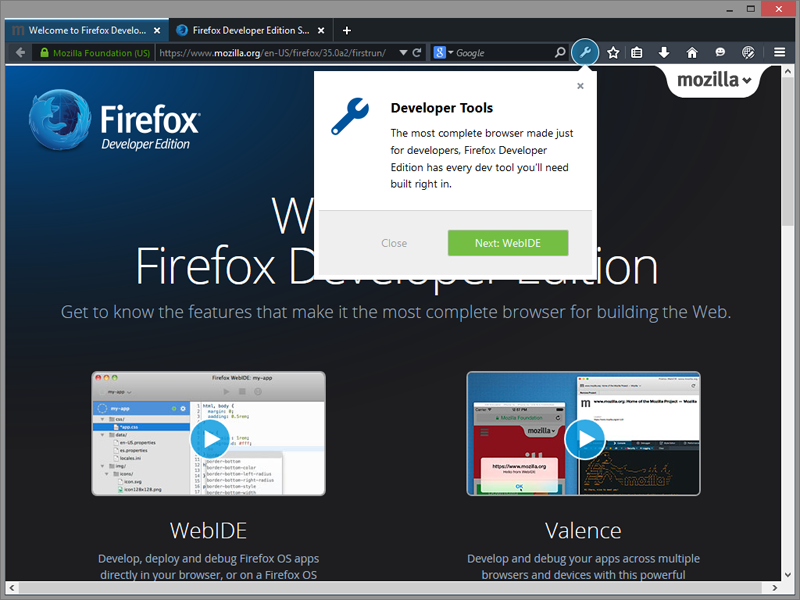Switch to Welcome to Firefox Developer tab
Viewport: 800px width, 600px height.
click(x=86, y=31)
